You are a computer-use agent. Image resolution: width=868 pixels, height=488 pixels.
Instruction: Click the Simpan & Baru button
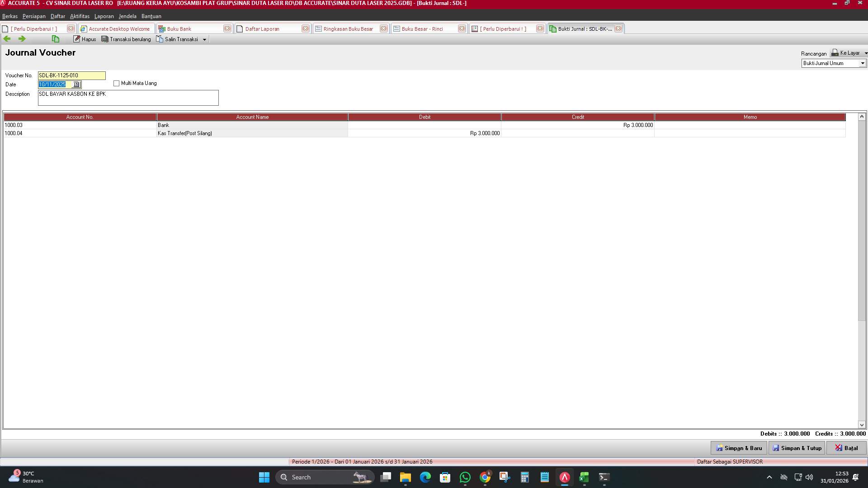click(739, 448)
